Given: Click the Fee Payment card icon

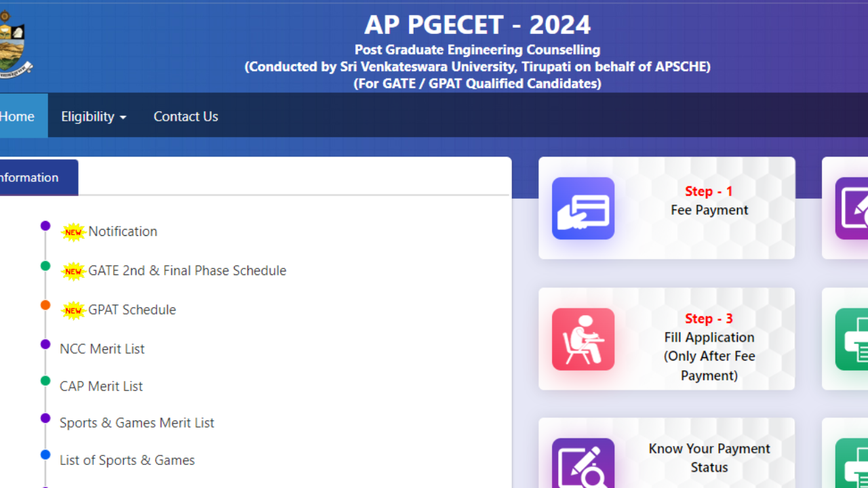Looking at the screenshot, I should tap(583, 208).
